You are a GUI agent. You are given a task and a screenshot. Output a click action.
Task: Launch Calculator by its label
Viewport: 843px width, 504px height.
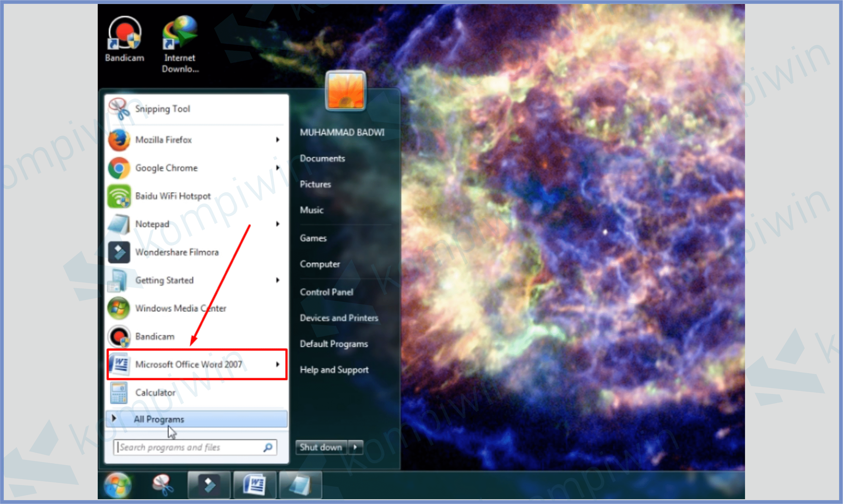click(155, 392)
